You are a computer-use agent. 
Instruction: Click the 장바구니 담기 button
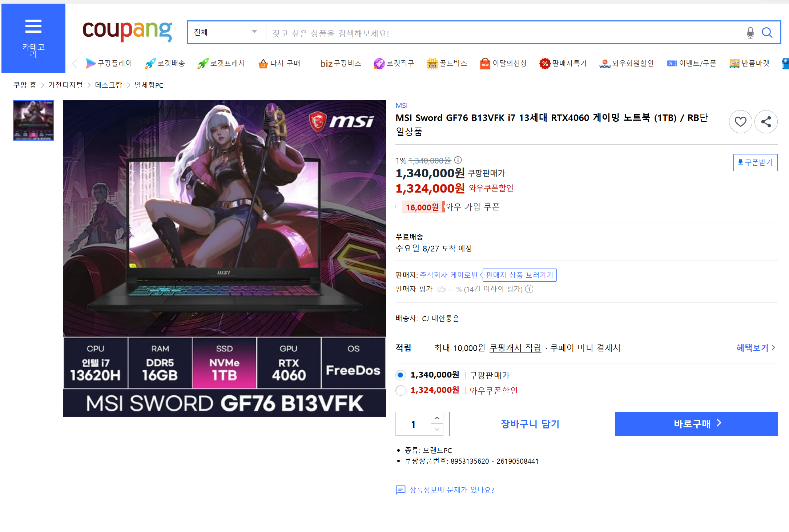pyautogui.click(x=530, y=424)
